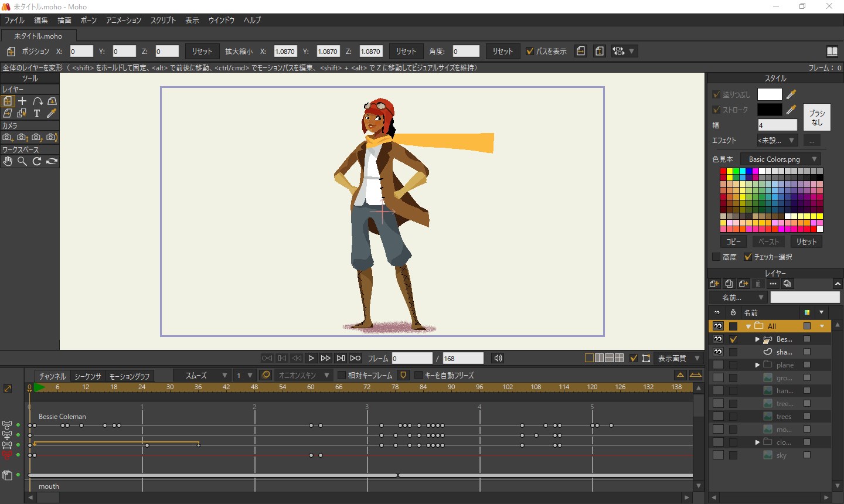Screen dimensions: 844x504
Task: Click the fill color eyedropper icon
Action: tap(791, 94)
